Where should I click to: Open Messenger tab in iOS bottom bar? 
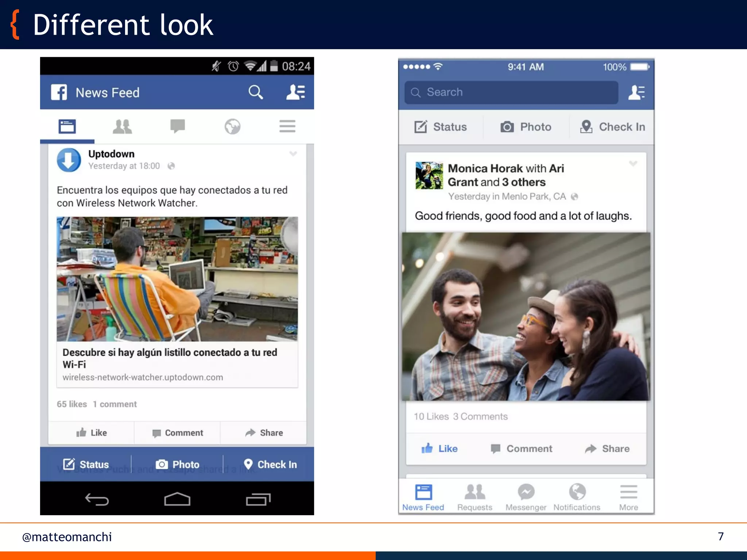(526, 497)
